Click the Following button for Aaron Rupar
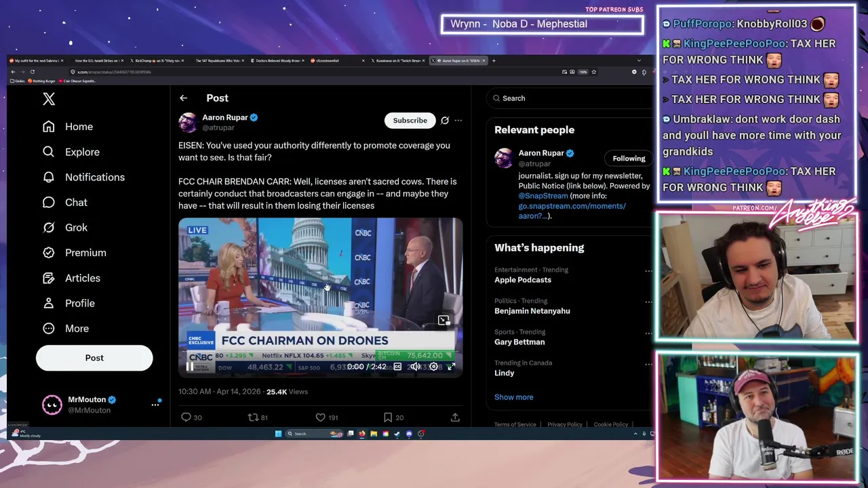The image size is (868, 488). [629, 159]
